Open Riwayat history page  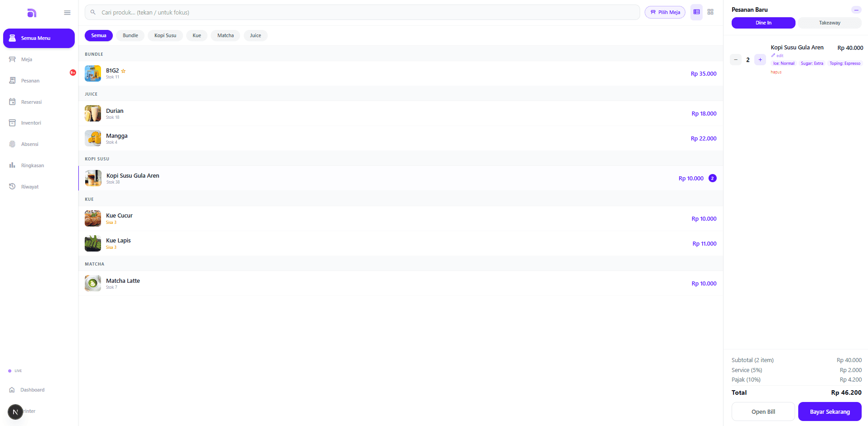coord(39,187)
